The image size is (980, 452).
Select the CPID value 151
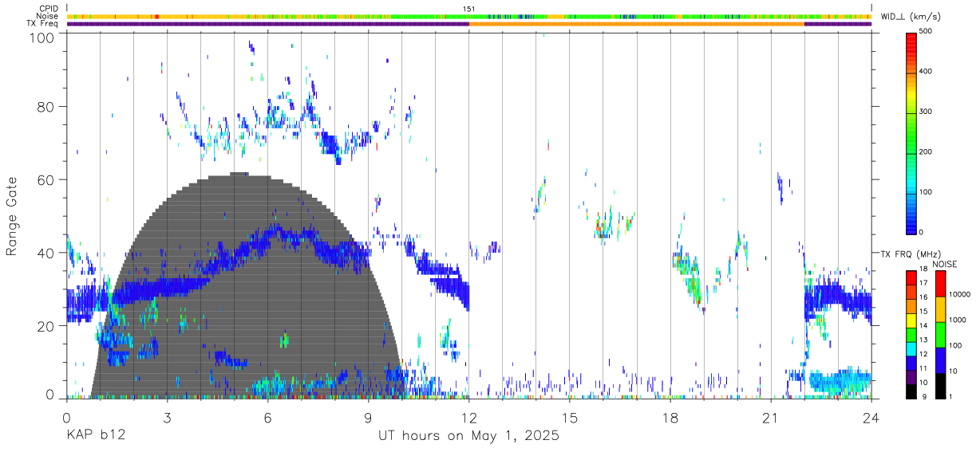point(469,9)
